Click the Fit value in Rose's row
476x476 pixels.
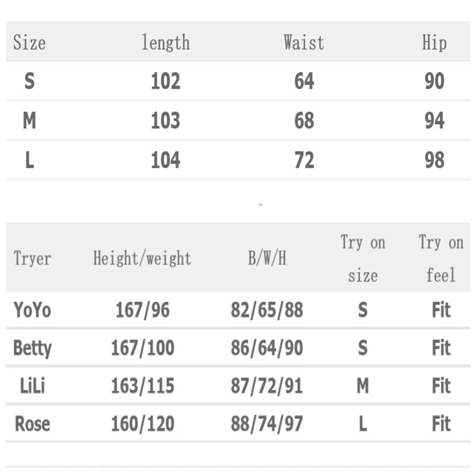tap(441, 424)
